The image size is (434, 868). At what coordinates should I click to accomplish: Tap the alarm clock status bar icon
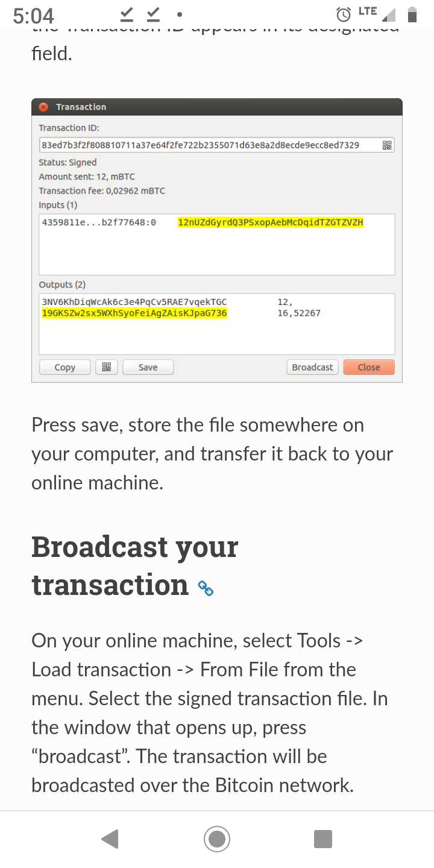344,14
